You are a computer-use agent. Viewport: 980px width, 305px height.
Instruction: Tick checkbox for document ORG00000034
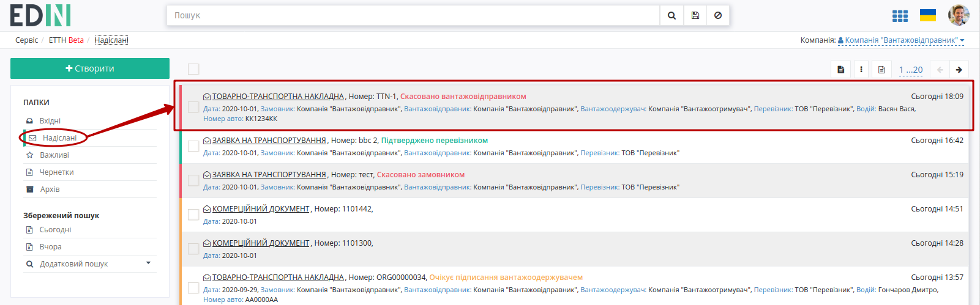pos(193,288)
